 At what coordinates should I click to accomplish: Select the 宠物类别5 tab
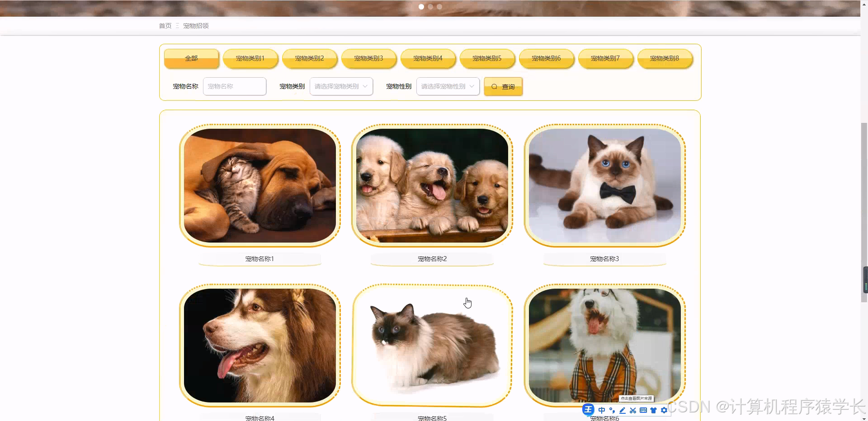click(x=487, y=58)
